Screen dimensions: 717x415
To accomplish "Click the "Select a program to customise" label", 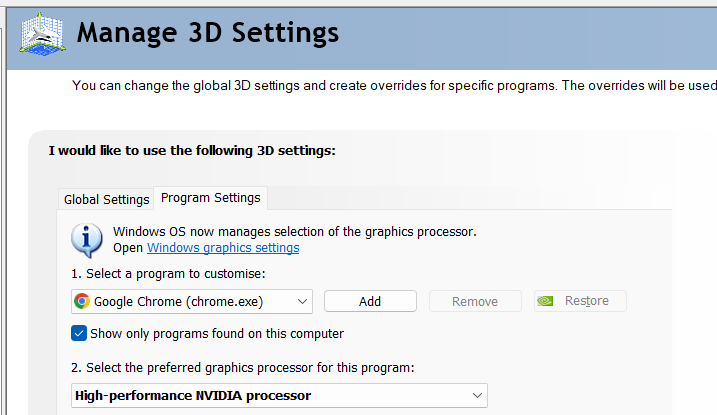I will 168,273.
